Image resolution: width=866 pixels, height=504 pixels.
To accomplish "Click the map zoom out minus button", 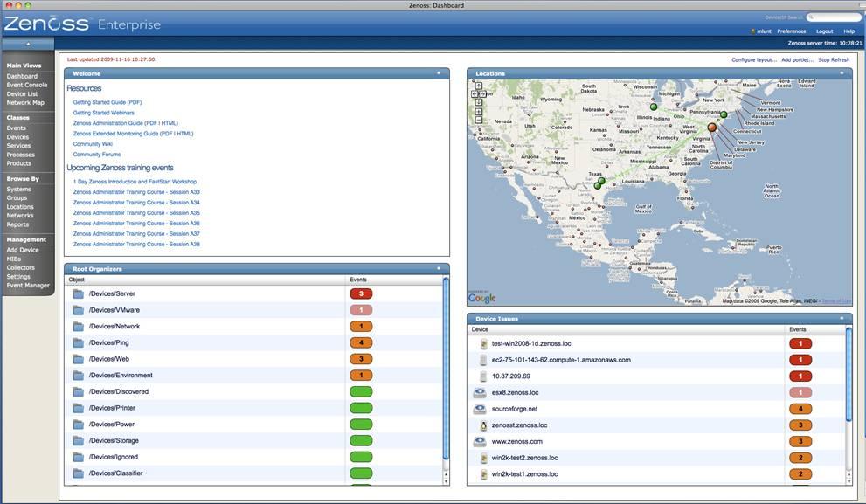I will coord(478,120).
